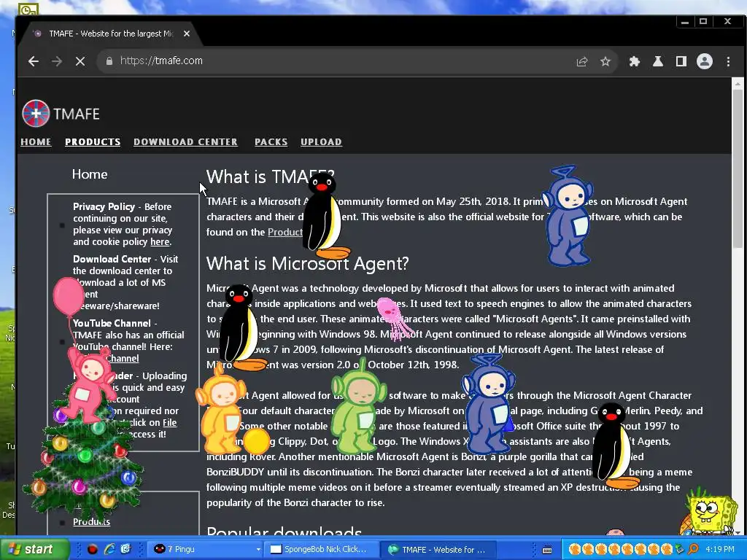Click the green Dipsy Teletubby character
The image size is (747, 560).
pos(358,407)
